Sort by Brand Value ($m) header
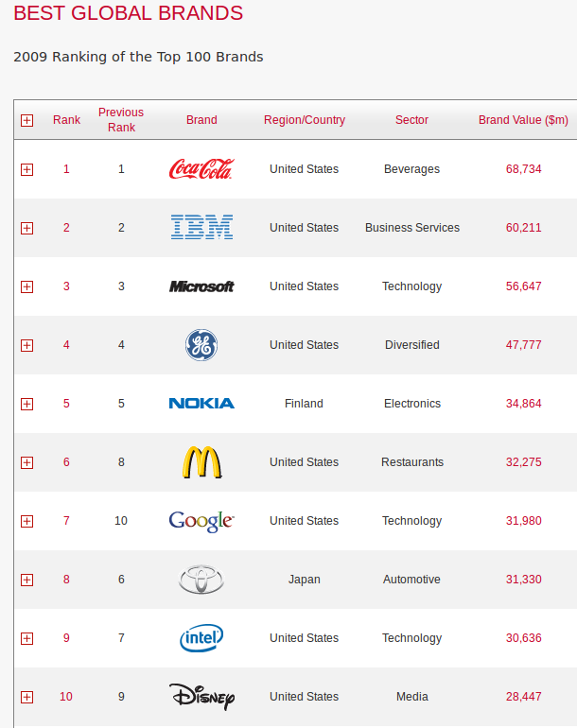577x728 pixels. click(523, 120)
